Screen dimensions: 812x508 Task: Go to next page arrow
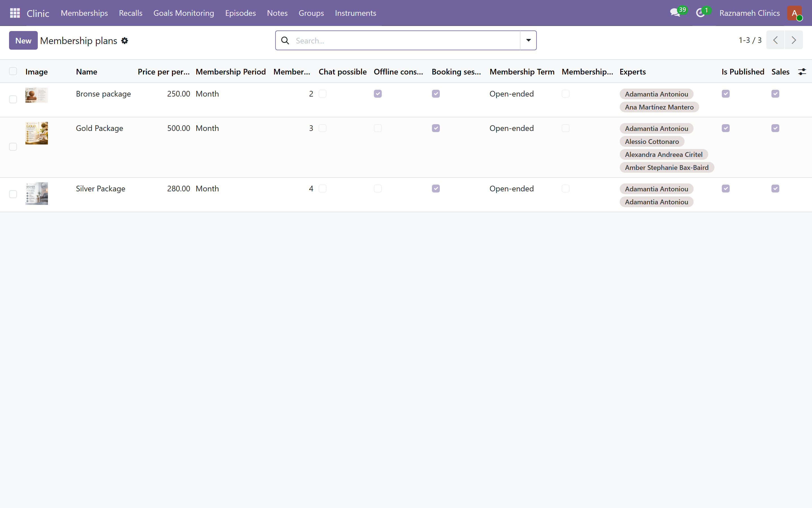click(x=794, y=40)
